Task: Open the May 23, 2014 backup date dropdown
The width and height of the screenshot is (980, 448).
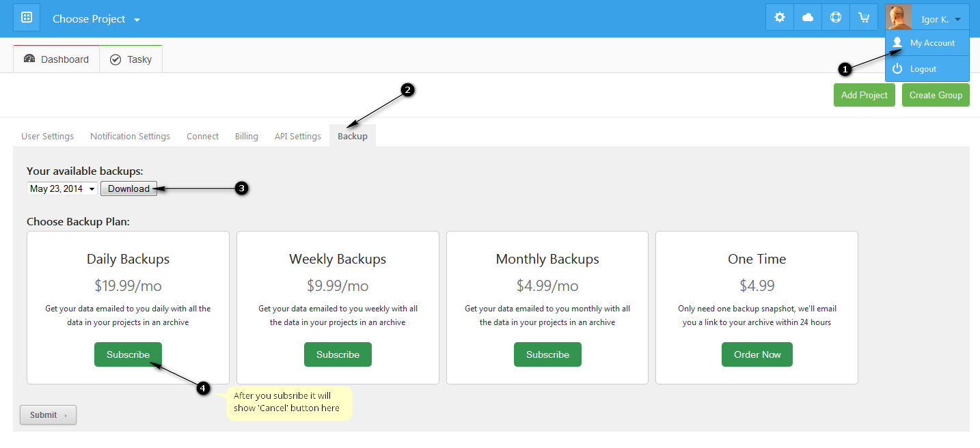Action: [62, 188]
